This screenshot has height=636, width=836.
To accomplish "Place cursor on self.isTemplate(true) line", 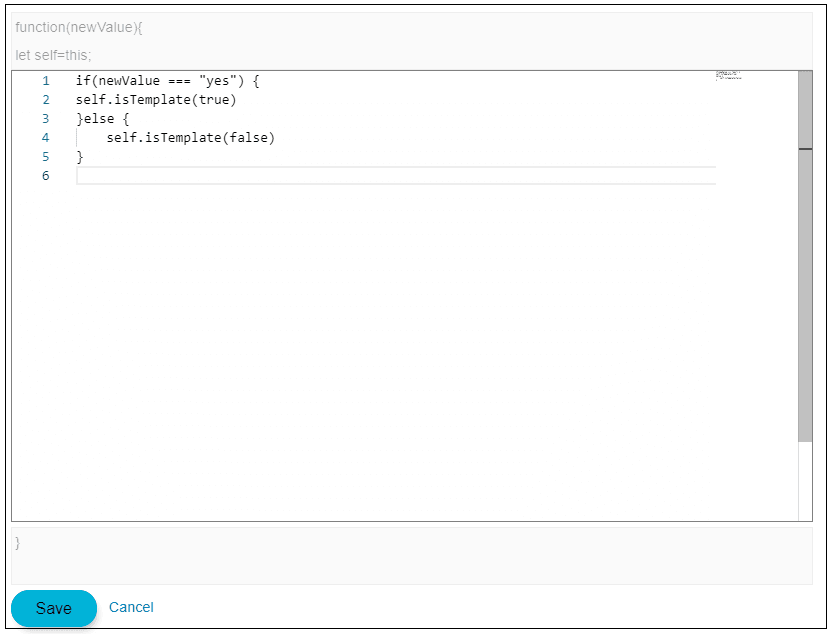I will coord(155,99).
